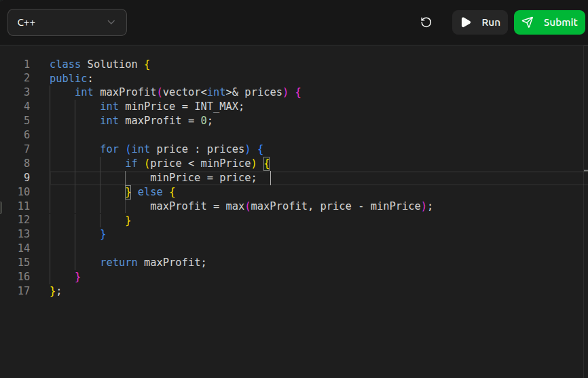The height and width of the screenshot is (378, 588).
Task: Click "vector" in the function parameter
Action: coord(181,92)
